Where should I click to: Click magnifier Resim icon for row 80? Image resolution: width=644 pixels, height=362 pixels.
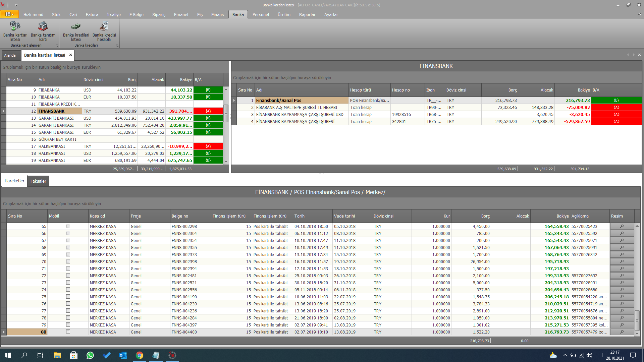coord(622,332)
